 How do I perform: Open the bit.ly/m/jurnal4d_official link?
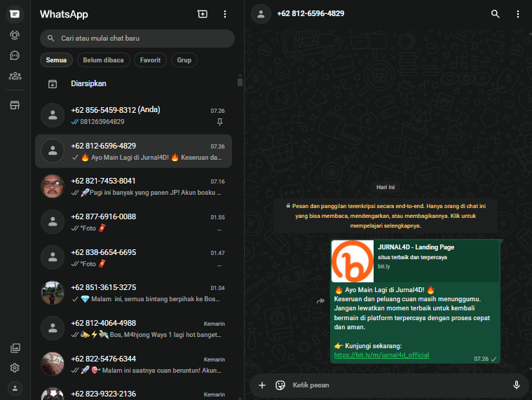click(381, 355)
